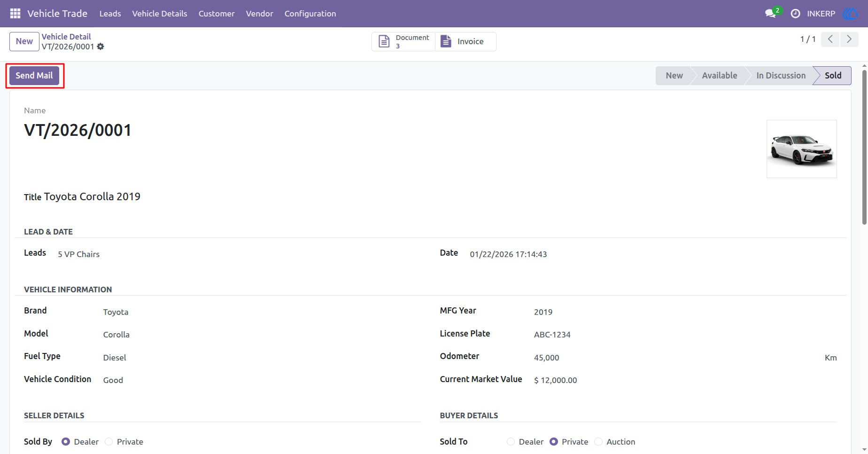The image size is (868, 454).
Task: Select Dealer under Sold By
Action: 66,442
